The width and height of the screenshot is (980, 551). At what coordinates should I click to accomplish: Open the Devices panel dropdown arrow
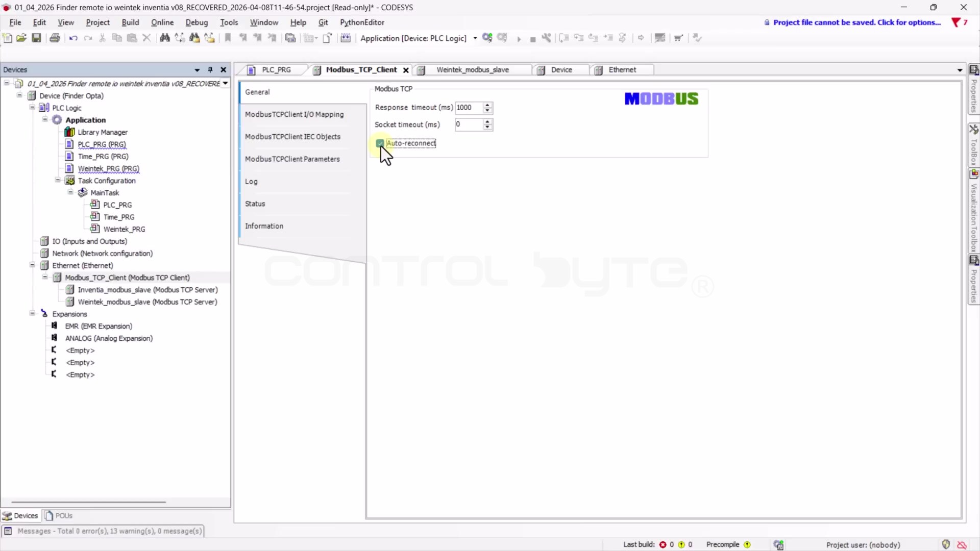tap(197, 70)
